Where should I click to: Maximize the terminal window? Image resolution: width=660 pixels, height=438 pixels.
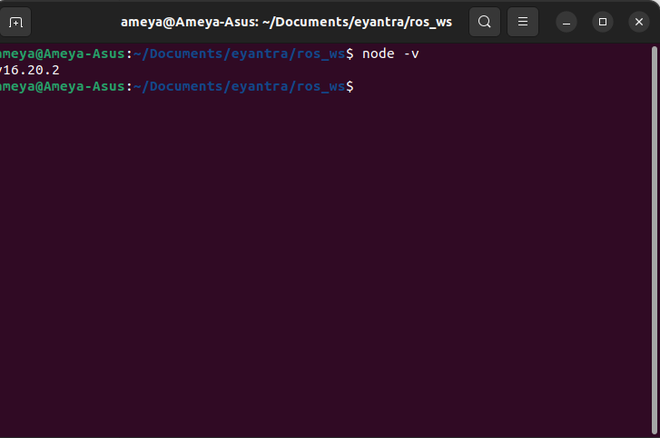click(x=602, y=22)
